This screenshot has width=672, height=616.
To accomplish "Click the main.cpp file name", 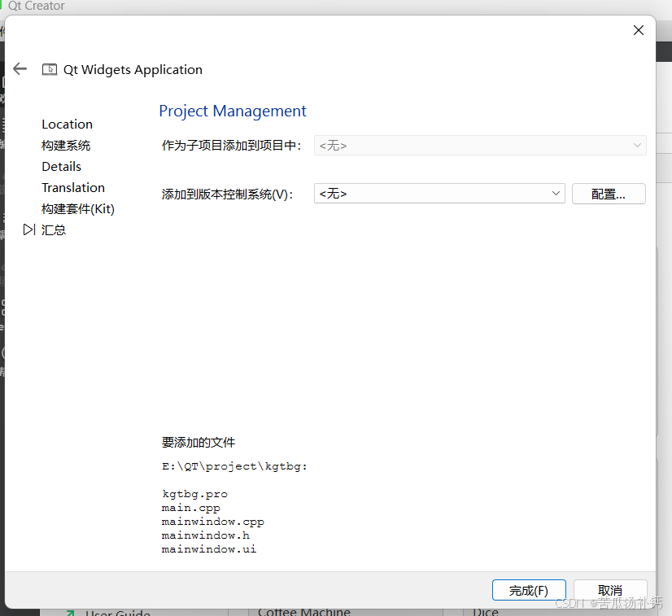I will (x=190, y=508).
